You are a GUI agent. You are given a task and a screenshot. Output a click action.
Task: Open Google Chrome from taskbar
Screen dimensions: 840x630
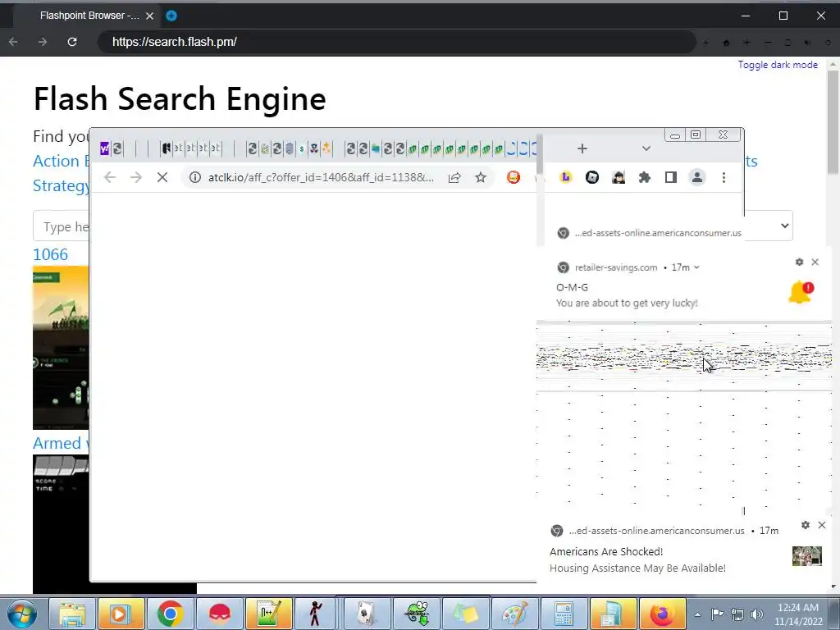click(x=170, y=614)
